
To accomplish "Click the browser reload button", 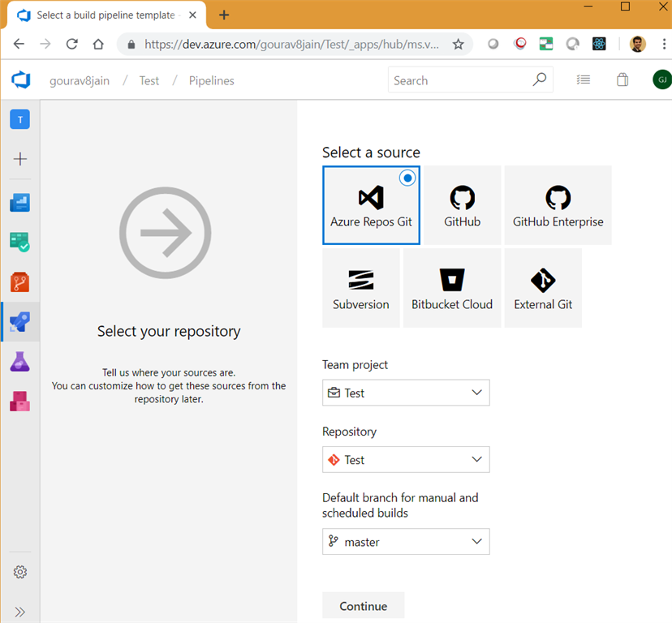I will coord(72,44).
